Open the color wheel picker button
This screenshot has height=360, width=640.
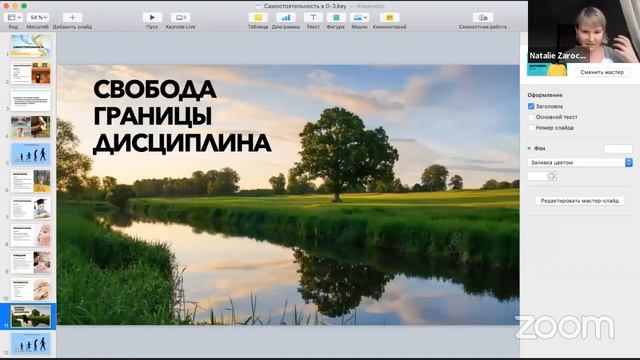552,176
